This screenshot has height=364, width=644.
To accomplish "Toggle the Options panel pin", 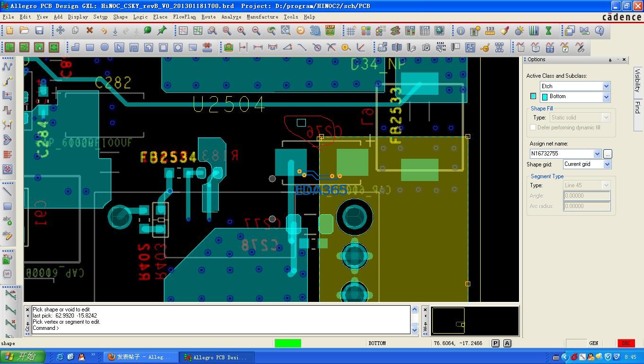I will pyautogui.click(x=610, y=60).
